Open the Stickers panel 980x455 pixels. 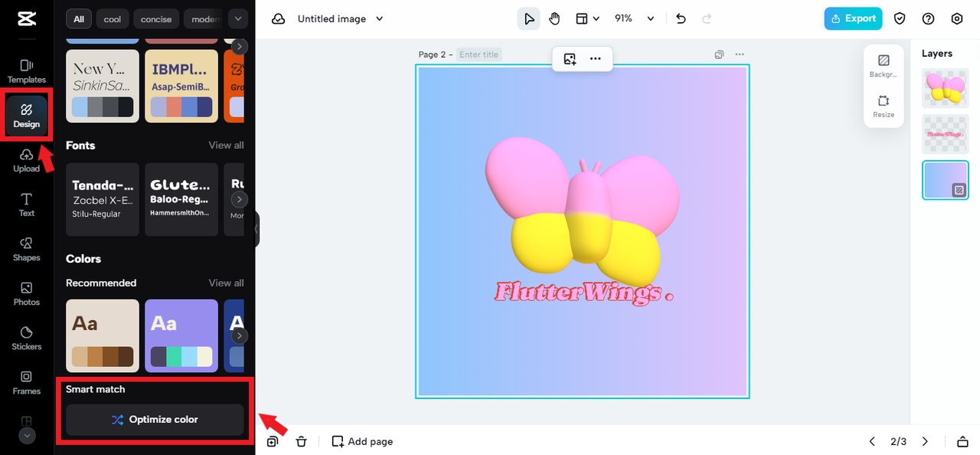coord(27,338)
